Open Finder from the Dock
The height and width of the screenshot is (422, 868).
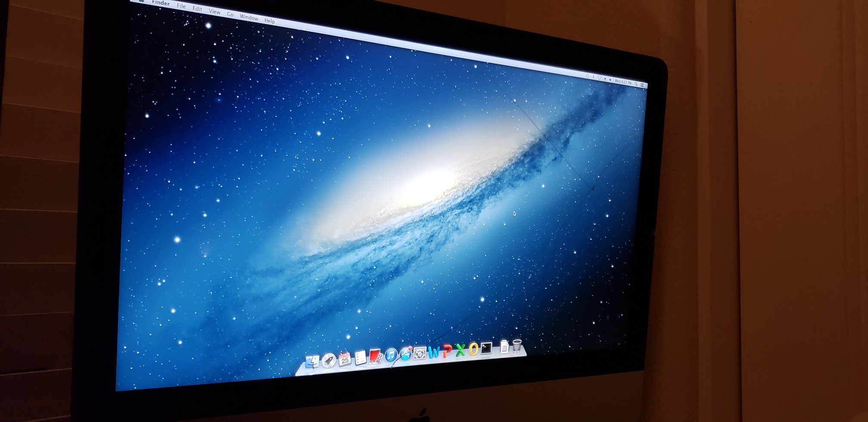coord(312,362)
